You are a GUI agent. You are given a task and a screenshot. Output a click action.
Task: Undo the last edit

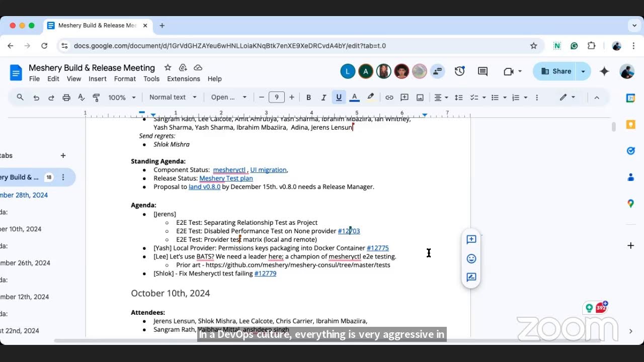pyautogui.click(x=36, y=98)
